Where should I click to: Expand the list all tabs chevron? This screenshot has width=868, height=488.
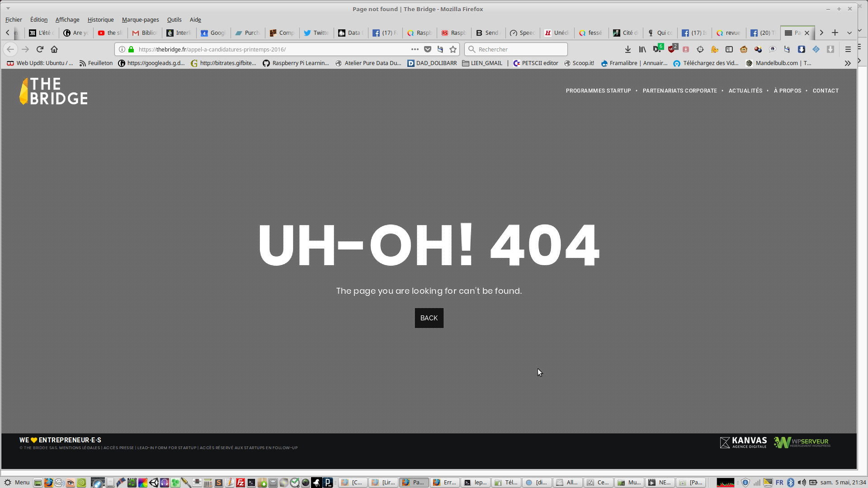point(849,33)
